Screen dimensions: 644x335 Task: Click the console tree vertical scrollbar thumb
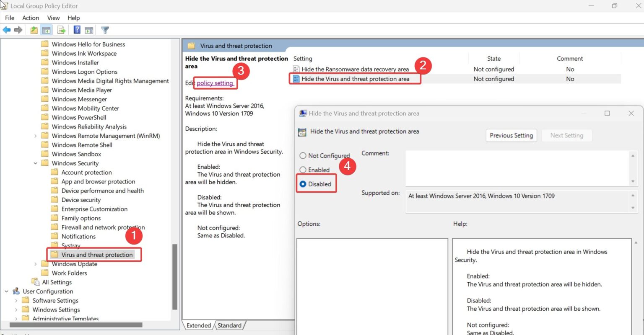(x=175, y=276)
